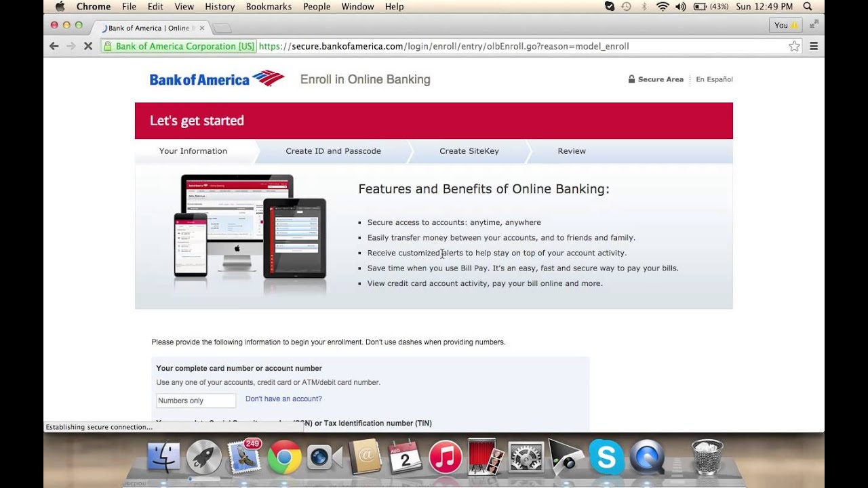Viewport: 868px width, 488px height.
Task: Click the Bank of America logo
Action: [x=217, y=79]
